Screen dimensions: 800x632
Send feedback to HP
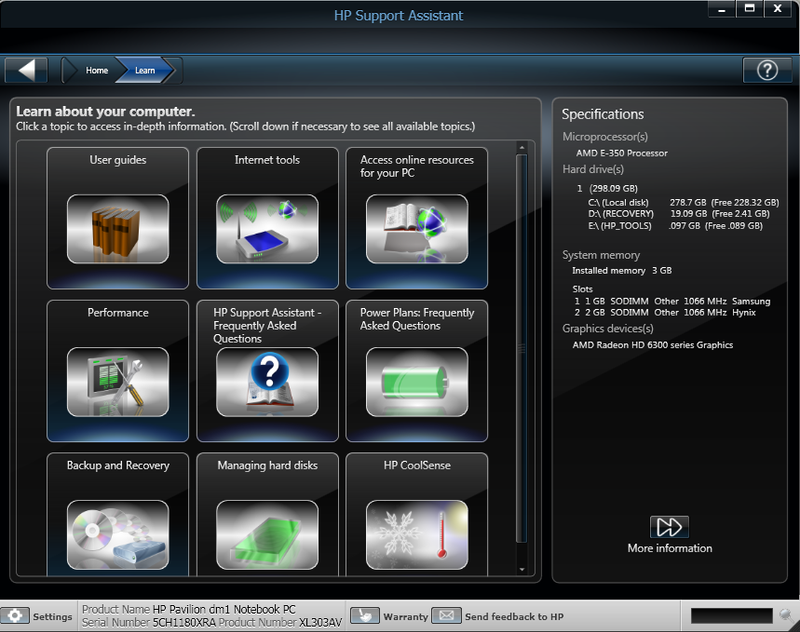click(x=501, y=616)
